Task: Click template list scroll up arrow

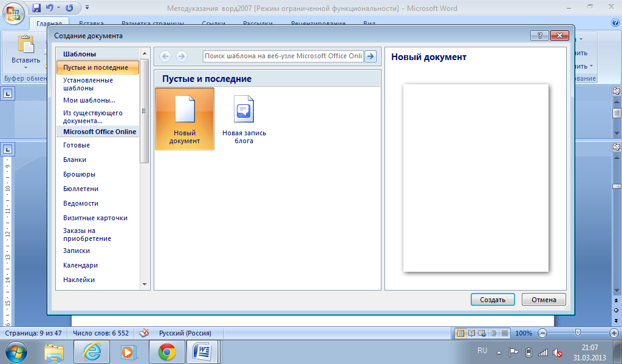Action: coord(145,53)
